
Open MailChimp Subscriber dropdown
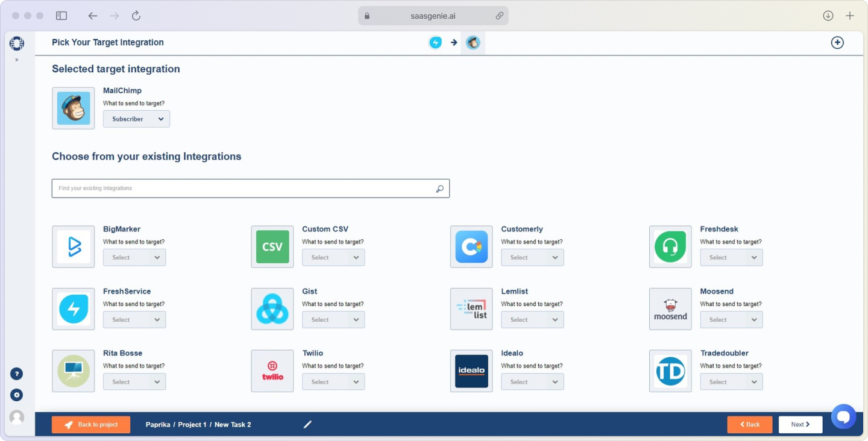click(x=136, y=119)
